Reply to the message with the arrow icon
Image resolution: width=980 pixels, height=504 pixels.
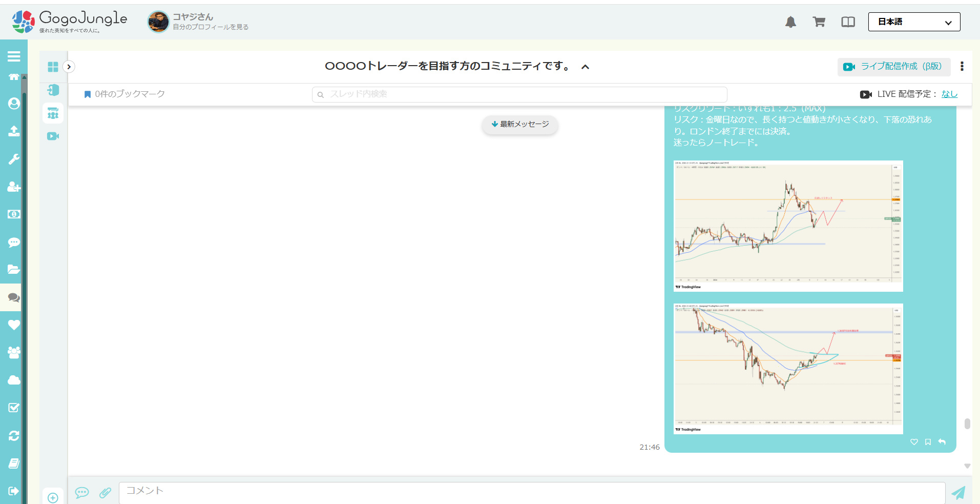point(942,442)
